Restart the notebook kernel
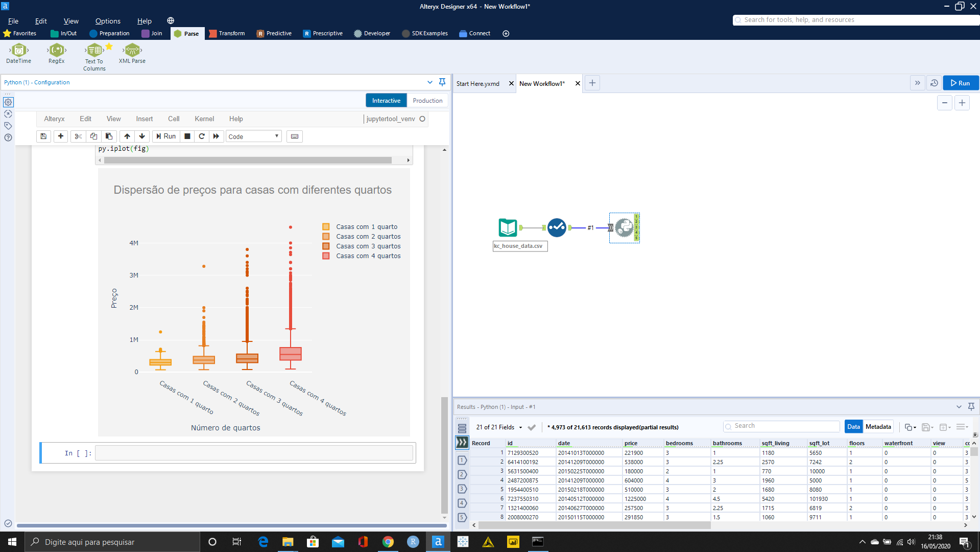 point(202,136)
